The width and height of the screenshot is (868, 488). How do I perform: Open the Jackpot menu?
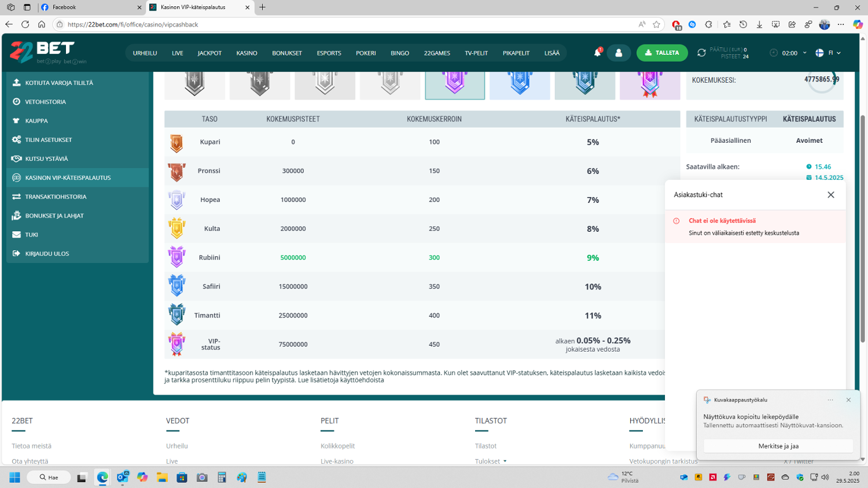pos(209,53)
